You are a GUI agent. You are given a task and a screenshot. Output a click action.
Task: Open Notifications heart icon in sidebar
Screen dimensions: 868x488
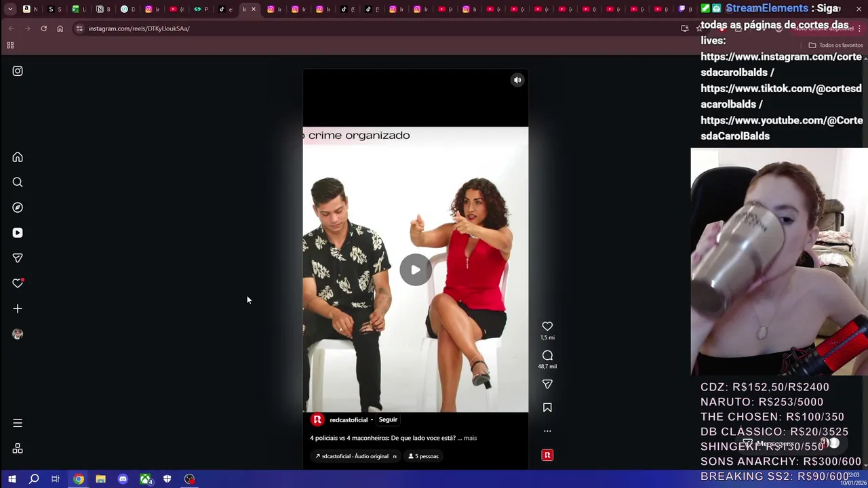click(18, 283)
